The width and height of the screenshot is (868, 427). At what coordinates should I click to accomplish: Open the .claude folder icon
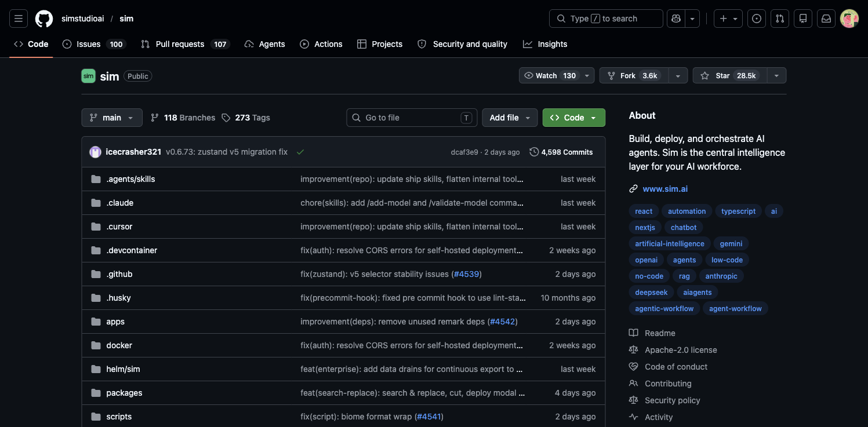tap(96, 203)
